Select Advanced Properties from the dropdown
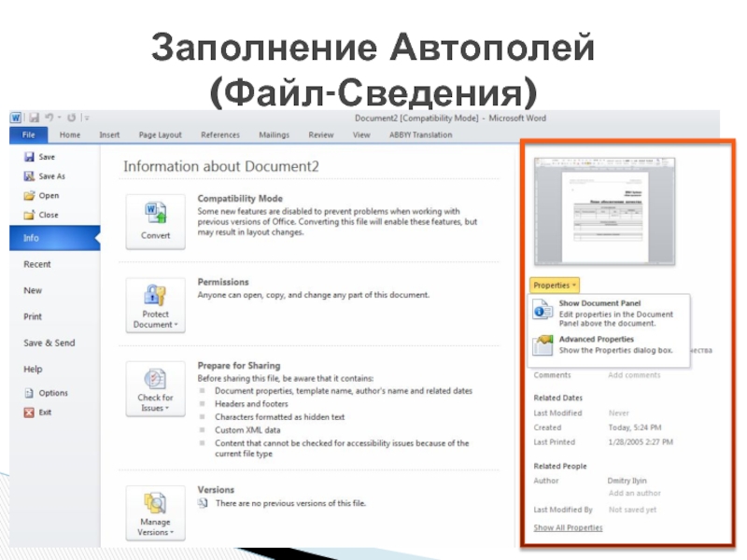This screenshot has height=560, width=747. click(x=596, y=339)
